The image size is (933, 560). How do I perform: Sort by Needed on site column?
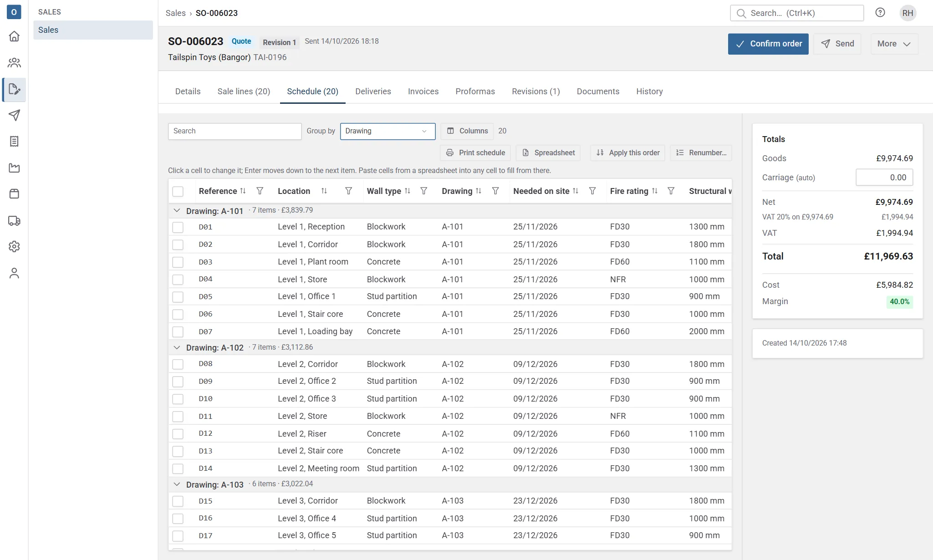point(576,191)
